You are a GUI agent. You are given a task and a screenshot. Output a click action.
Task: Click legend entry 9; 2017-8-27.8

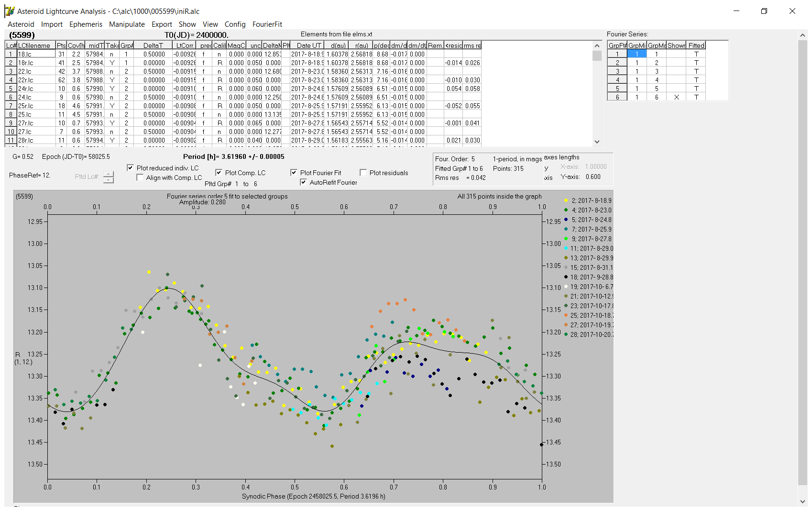tap(588, 239)
